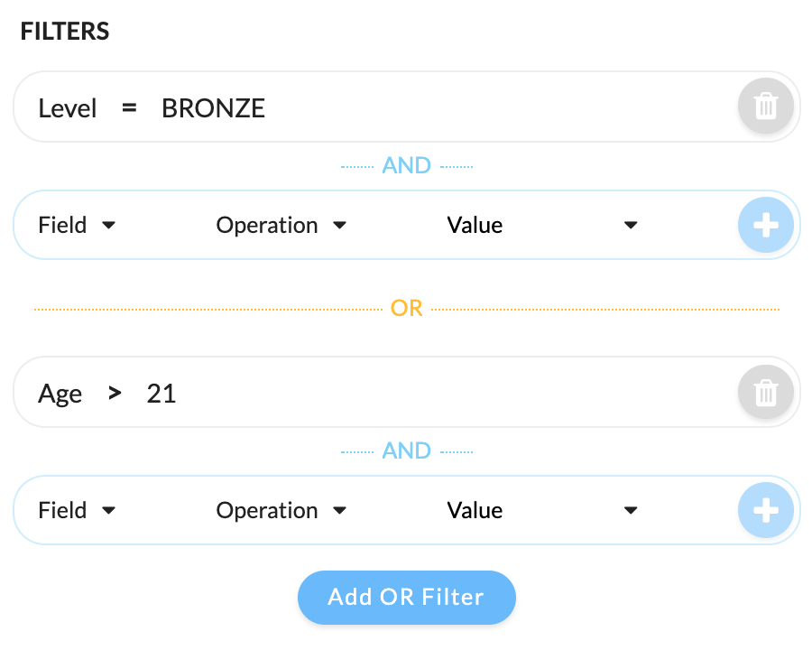Screen dimensions: 812x650
Task: Click the Age field name
Action: pos(60,395)
